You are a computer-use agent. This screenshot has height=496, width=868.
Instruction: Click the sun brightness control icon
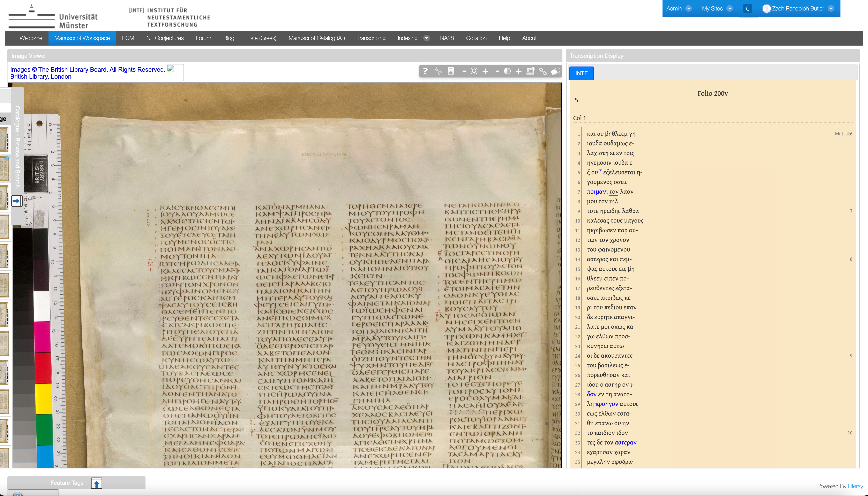(x=474, y=71)
